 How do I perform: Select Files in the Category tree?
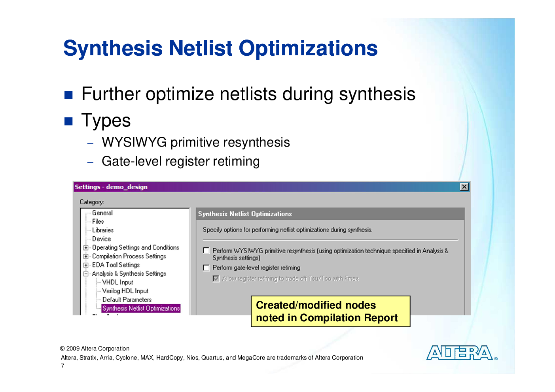point(98,222)
